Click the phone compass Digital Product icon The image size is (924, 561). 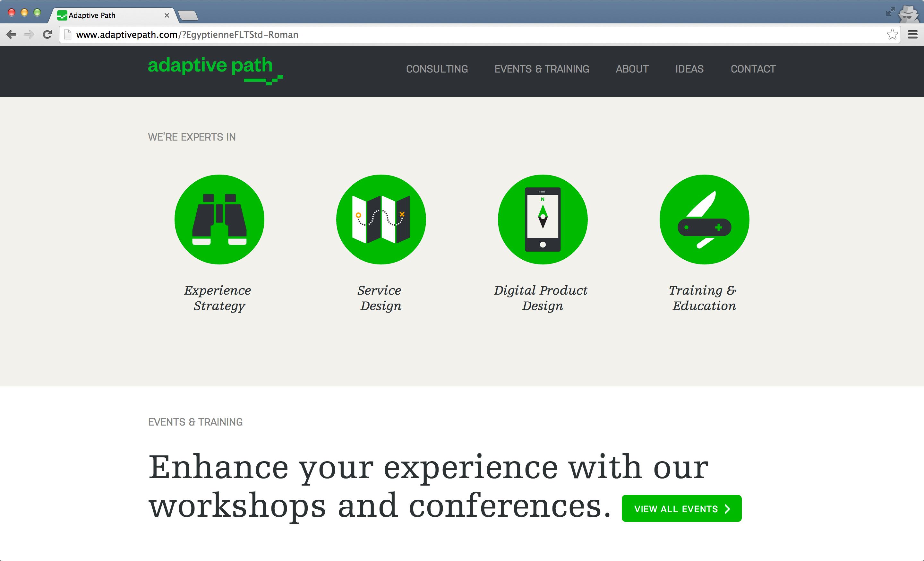tap(543, 220)
